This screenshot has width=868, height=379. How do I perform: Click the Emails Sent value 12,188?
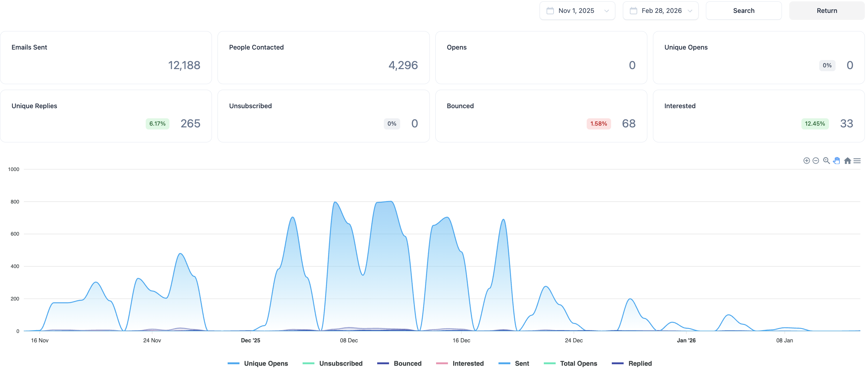point(184,65)
